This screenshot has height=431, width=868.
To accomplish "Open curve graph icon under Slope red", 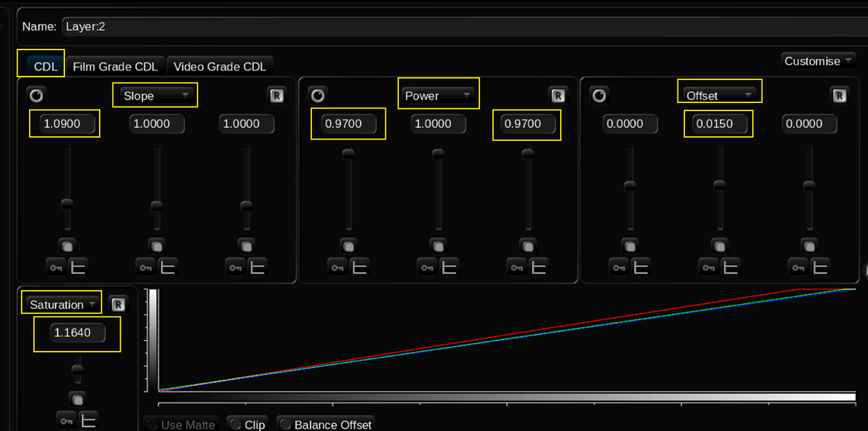I will pyautogui.click(x=78, y=268).
